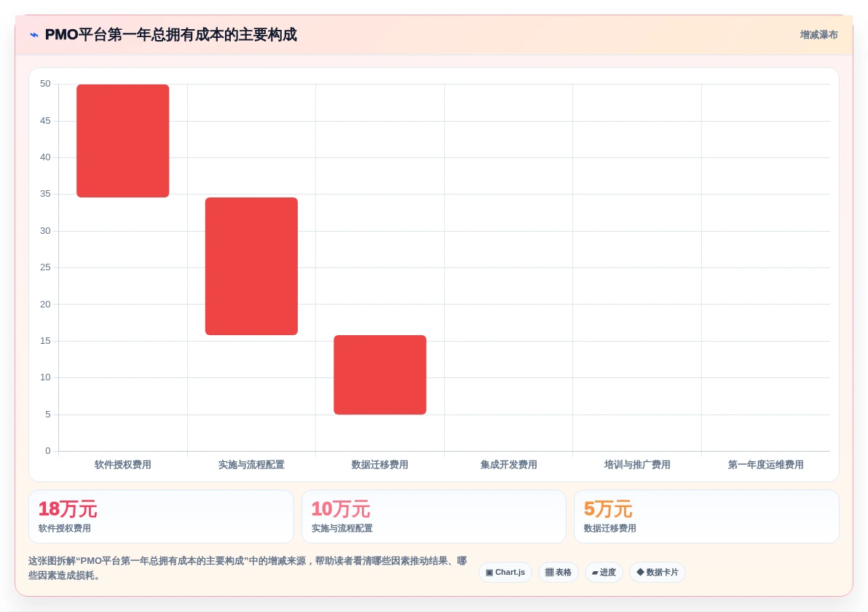The image size is (868, 612).
Task: Click the y-axis value 50
Action: click(45, 84)
